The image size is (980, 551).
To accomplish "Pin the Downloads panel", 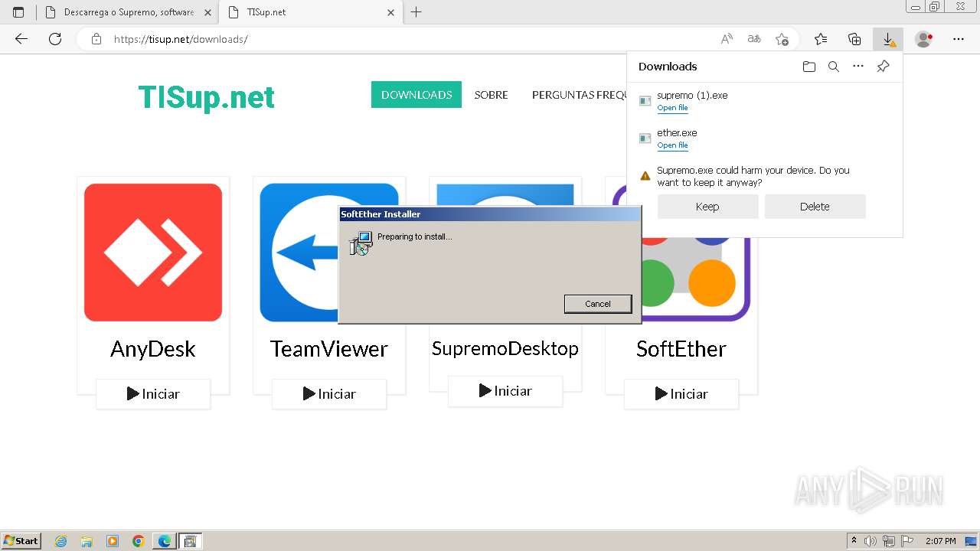I will pyautogui.click(x=883, y=67).
